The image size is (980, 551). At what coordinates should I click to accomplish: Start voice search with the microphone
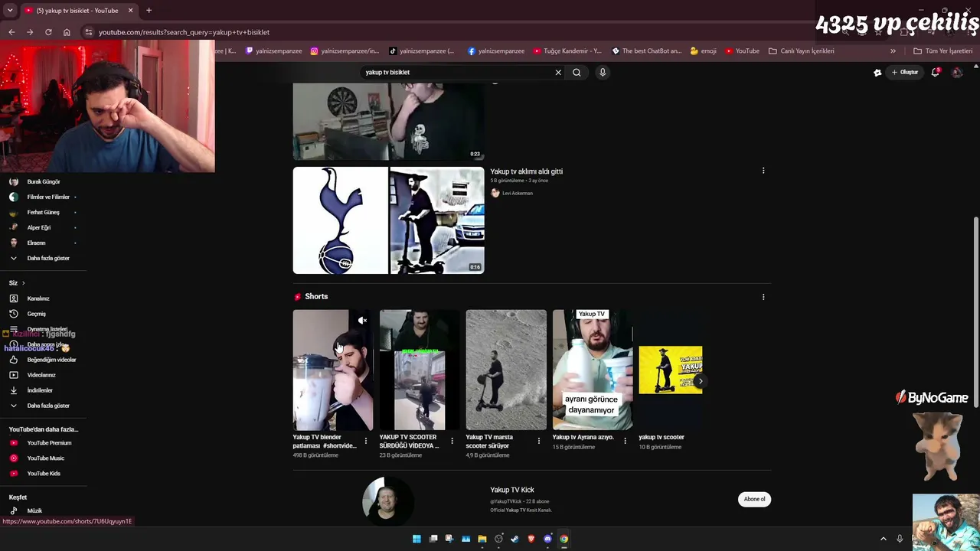pyautogui.click(x=603, y=72)
